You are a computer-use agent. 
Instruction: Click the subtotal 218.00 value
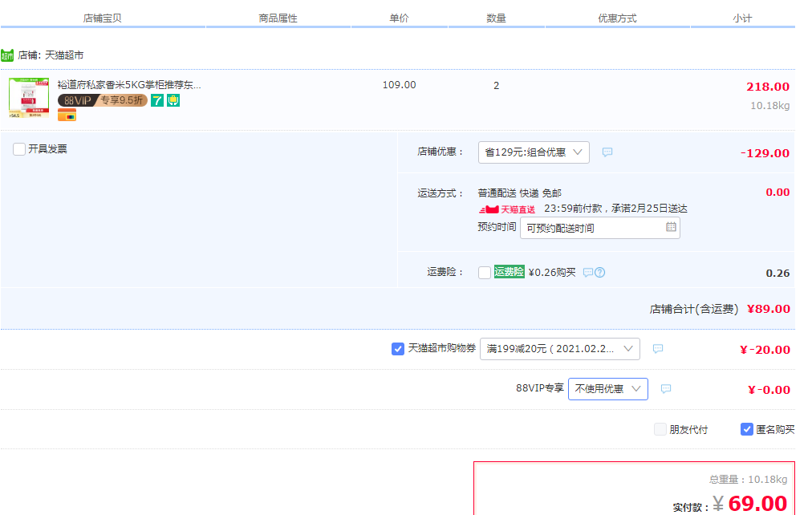(768, 87)
